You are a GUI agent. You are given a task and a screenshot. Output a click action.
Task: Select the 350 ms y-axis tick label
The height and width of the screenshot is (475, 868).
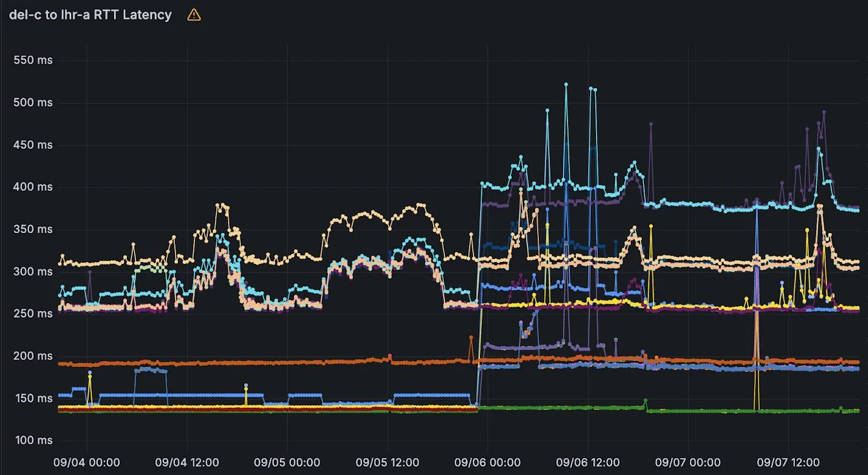33,229
